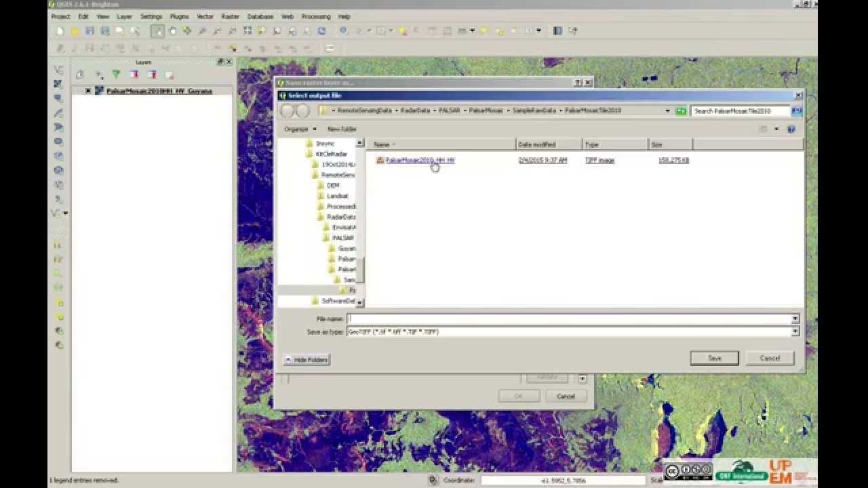Image resolution: width=868 pixels, height=488 pixels.
Task: Click the file dialog help icon
Action: (x=791, y=129)
